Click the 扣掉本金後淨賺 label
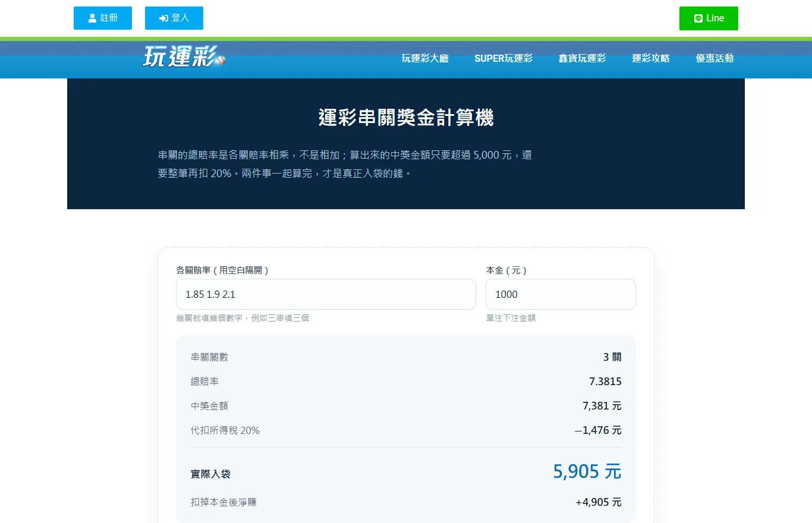 coord(224,502)
